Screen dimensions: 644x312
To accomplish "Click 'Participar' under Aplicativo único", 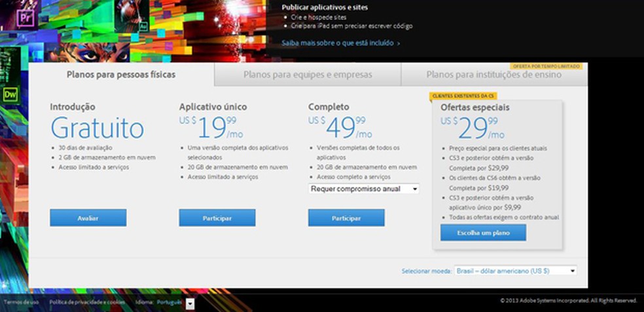I will tap(217, 218).
